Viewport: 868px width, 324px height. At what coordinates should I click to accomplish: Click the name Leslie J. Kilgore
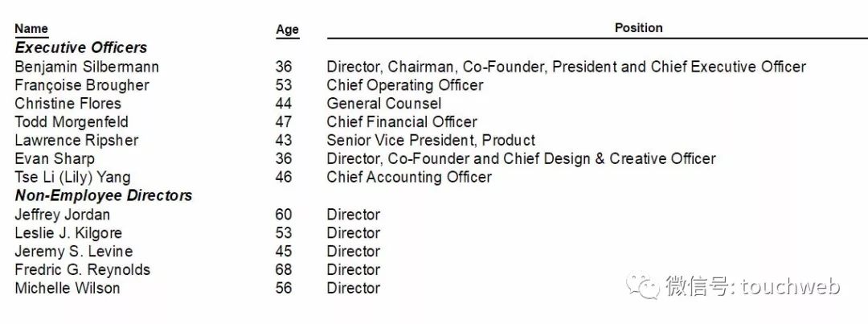coord(68,232)
